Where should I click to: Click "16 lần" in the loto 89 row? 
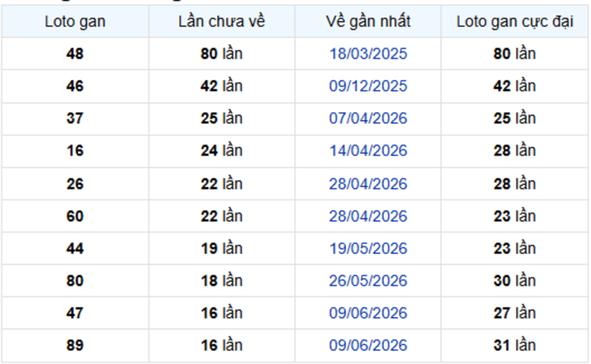click(x=222, y=346)
